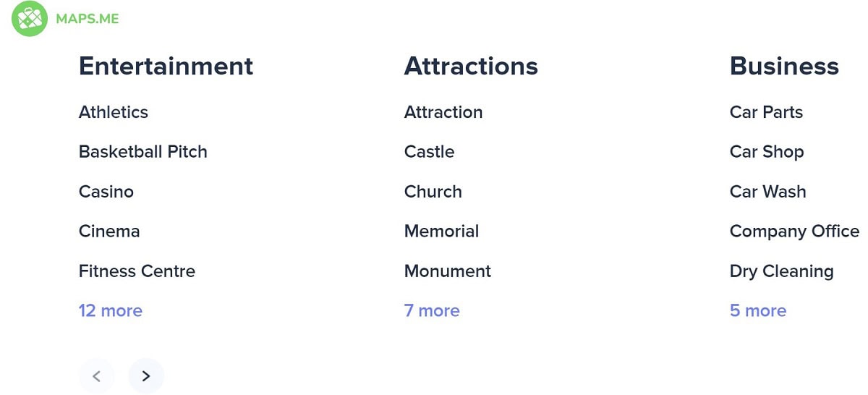Screen dimensions: 868x395
Task: Advance to the next categories slide
Action: [x=146, y=376]
